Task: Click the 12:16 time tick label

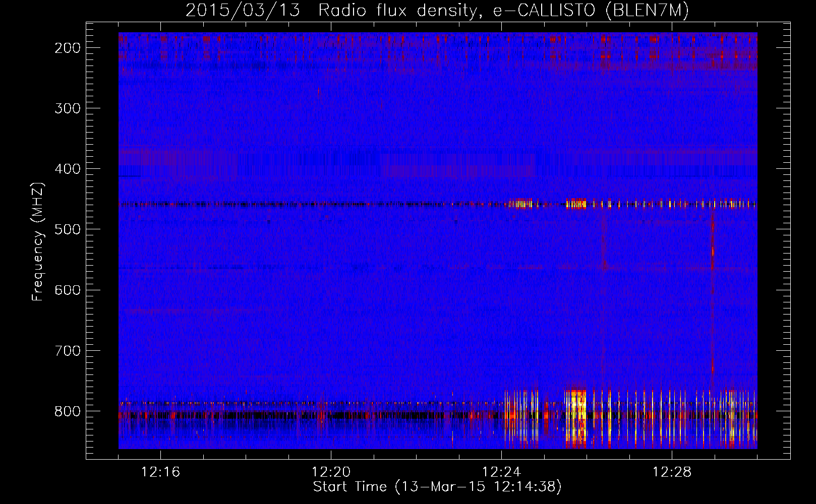Action: (160, 472)
